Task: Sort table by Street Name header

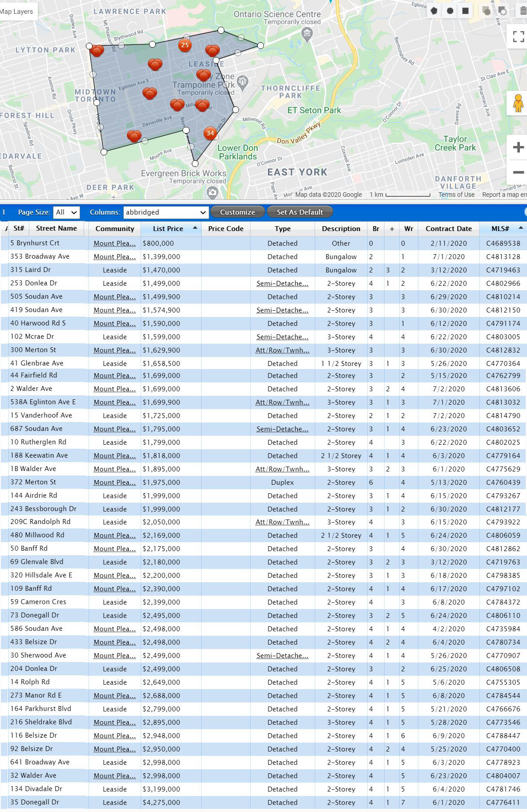Action: [x=57, y=228]
